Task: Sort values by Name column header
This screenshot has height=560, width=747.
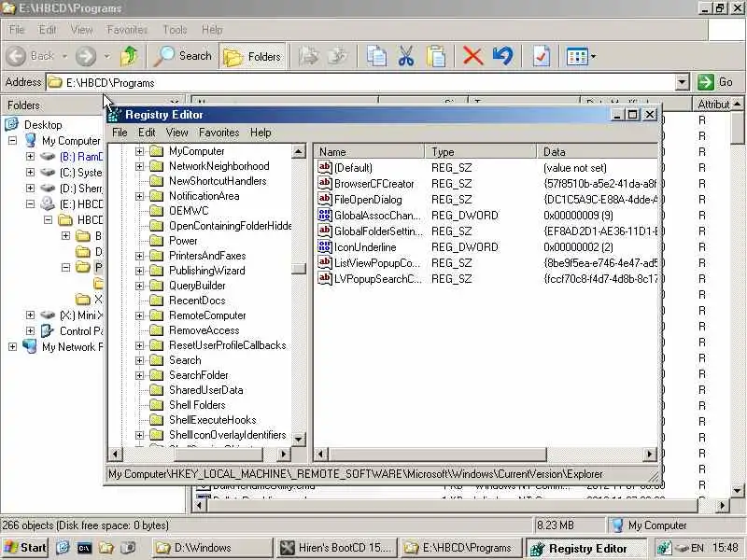Action: click(x=369, y=152)
